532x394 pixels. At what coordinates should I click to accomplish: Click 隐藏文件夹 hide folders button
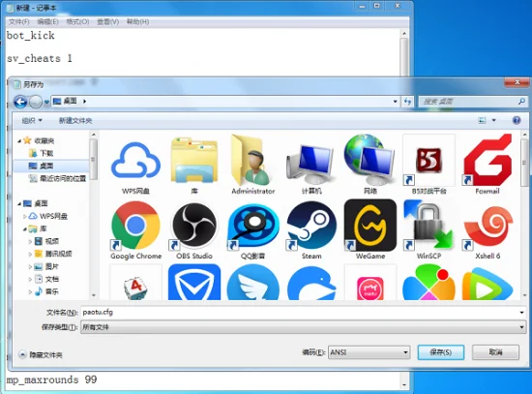(x=41, y=355)
